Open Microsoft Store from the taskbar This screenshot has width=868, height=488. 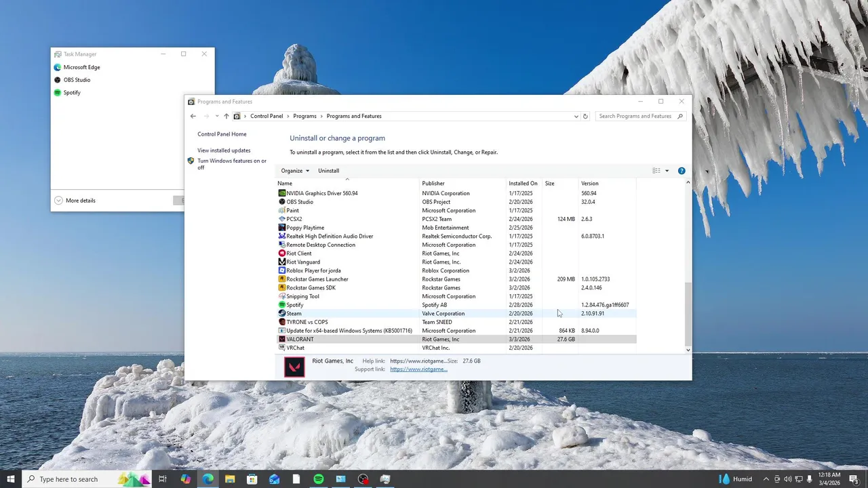click(252, 479)
